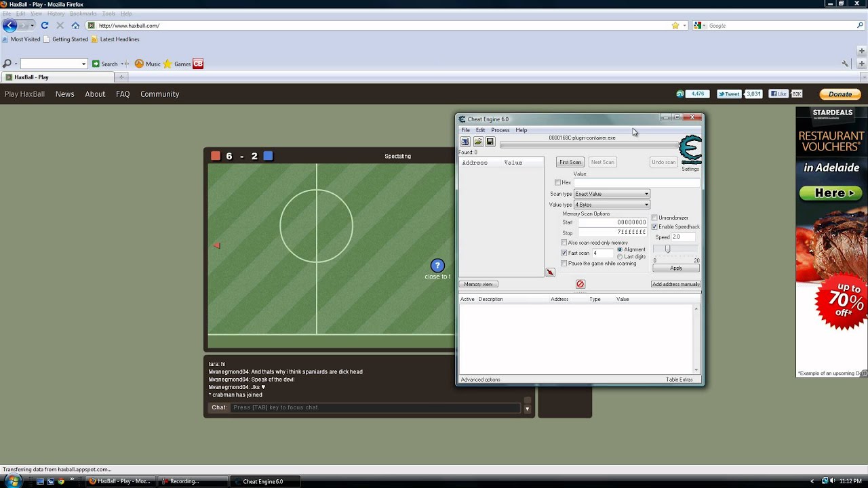
Task: Click the open file folder icon in Cheat Engine
Action: [477, 142]
